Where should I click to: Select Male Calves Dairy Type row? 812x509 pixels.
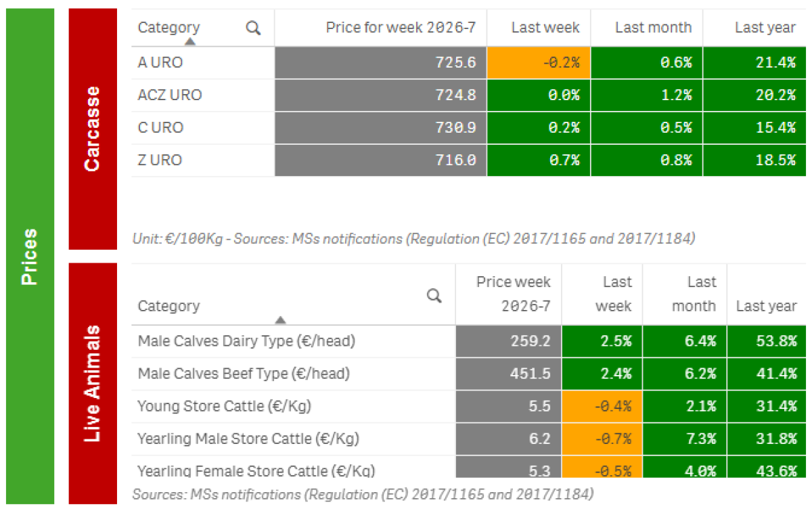click(x=246, y=341)
